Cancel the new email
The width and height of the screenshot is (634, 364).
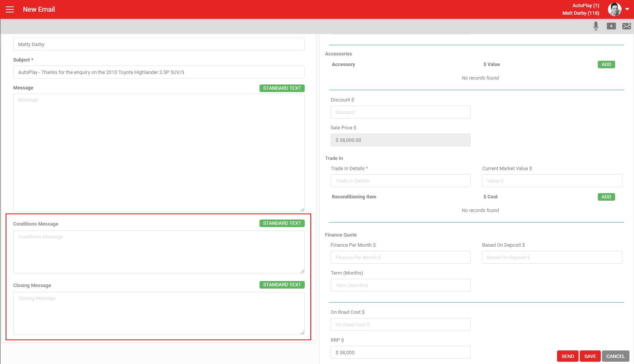(616, 356)
